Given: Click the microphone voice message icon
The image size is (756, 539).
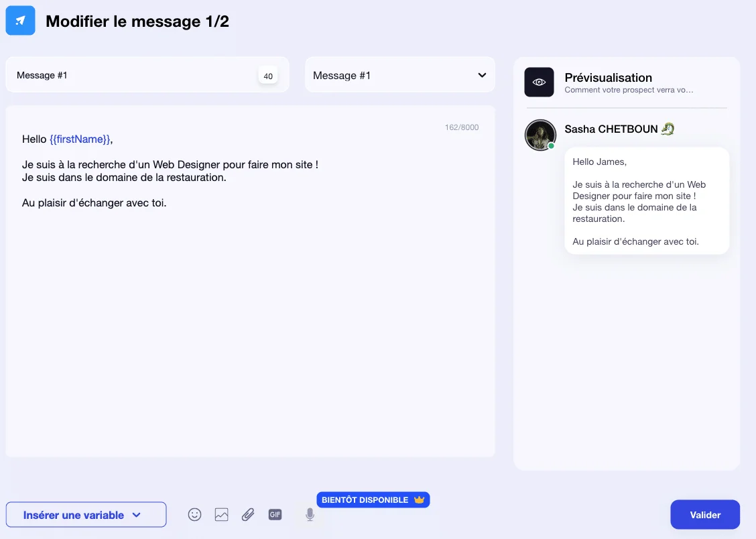Looking at the screenshot, I should pyautogui.click(x=310, y=514).
